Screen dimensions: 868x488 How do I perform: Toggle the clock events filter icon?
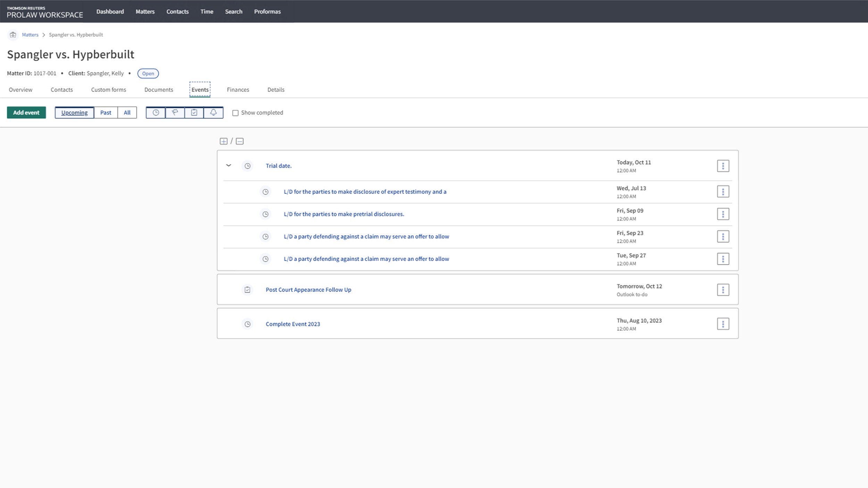[156, 112]
